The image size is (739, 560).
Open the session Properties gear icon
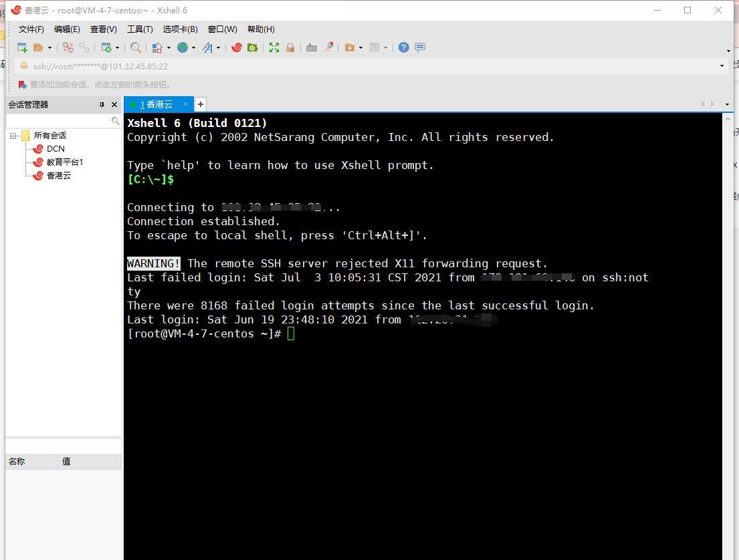106,47
